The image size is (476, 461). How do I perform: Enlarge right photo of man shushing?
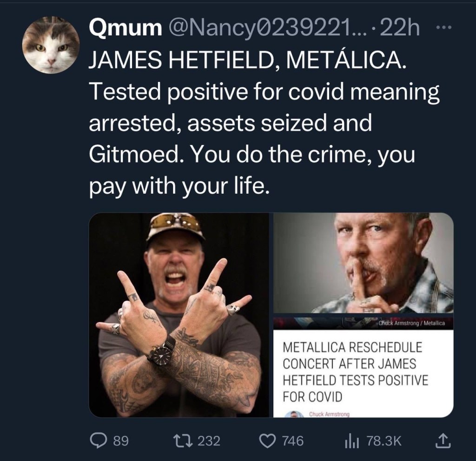[x=364, y=263]
